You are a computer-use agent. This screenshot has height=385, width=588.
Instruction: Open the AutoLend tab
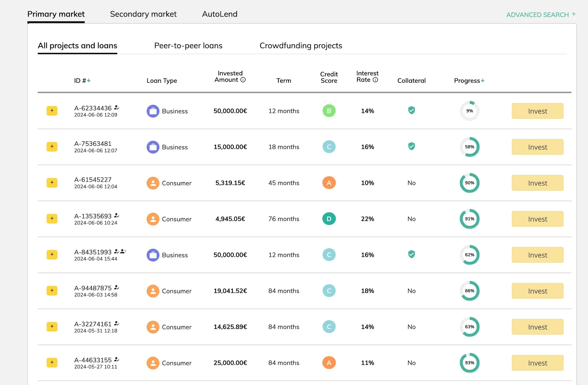[x=220, y=14]
